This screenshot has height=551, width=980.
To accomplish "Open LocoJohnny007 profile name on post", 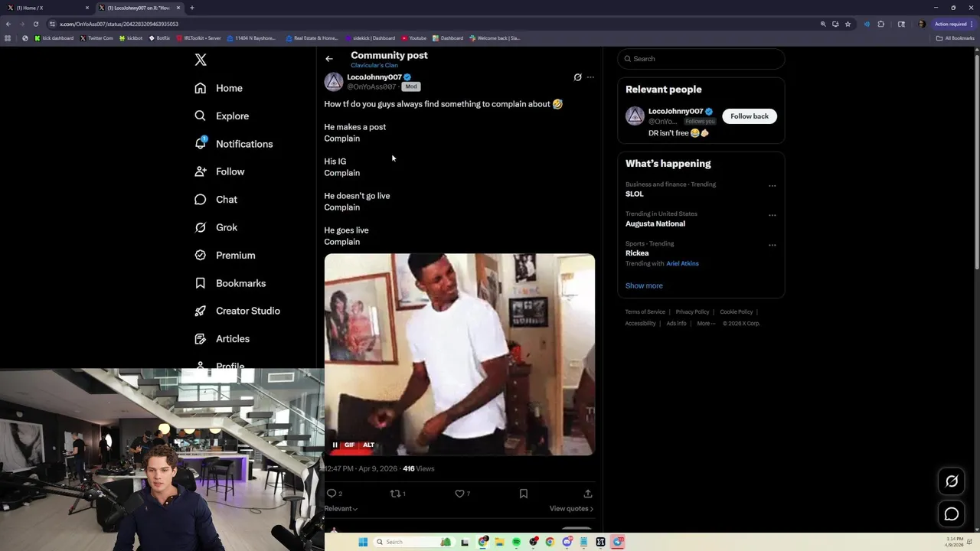I will [x=374, y=77].
